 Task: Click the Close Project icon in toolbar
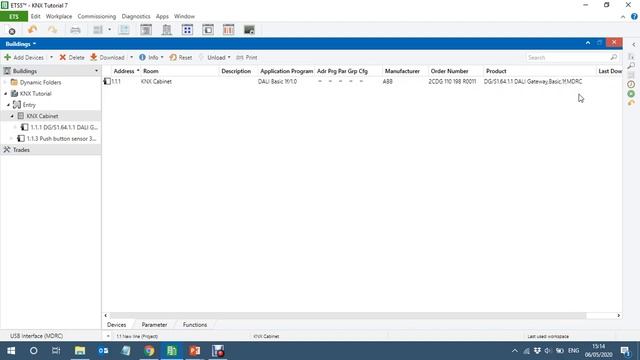tap(12, 31)
